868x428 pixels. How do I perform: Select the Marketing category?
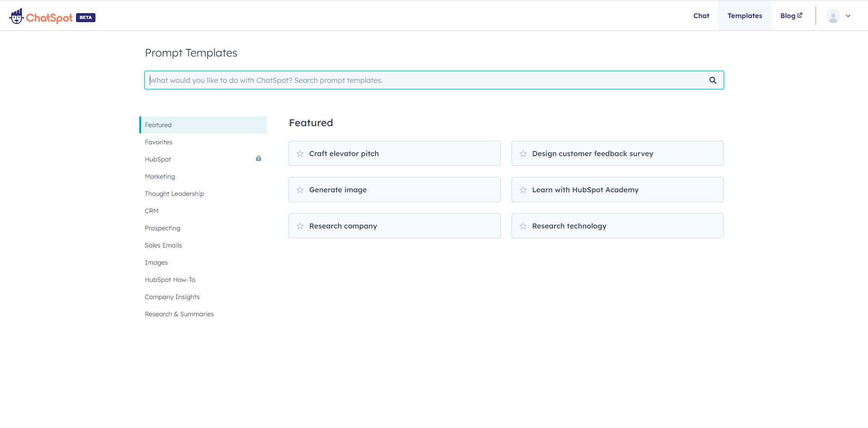point(203,176)
